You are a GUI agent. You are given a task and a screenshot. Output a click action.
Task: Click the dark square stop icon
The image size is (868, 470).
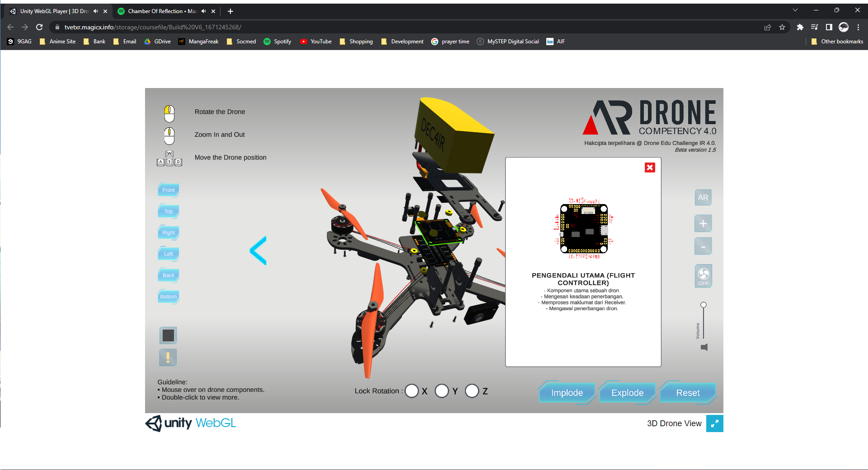[x=168, y=335]
